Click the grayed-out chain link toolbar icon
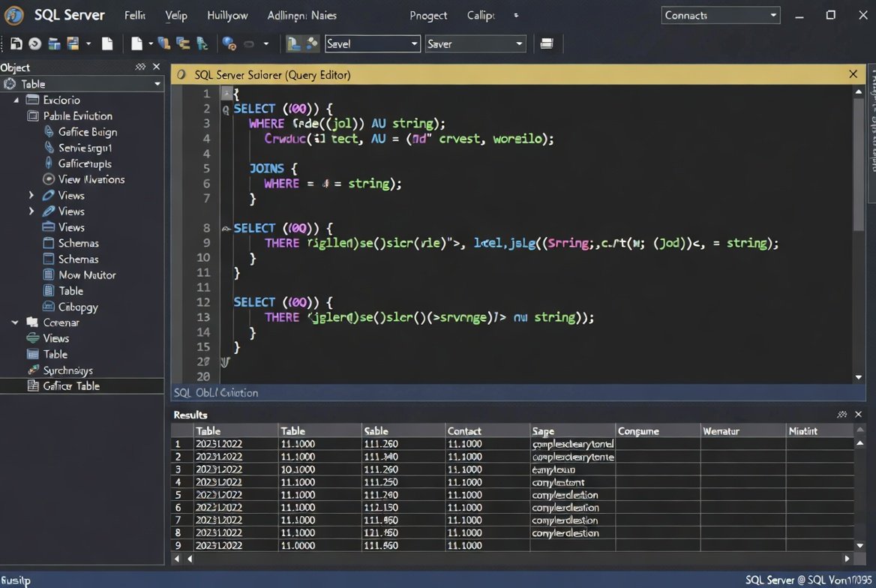Screen dimensions: 876x588 [248, 43]
